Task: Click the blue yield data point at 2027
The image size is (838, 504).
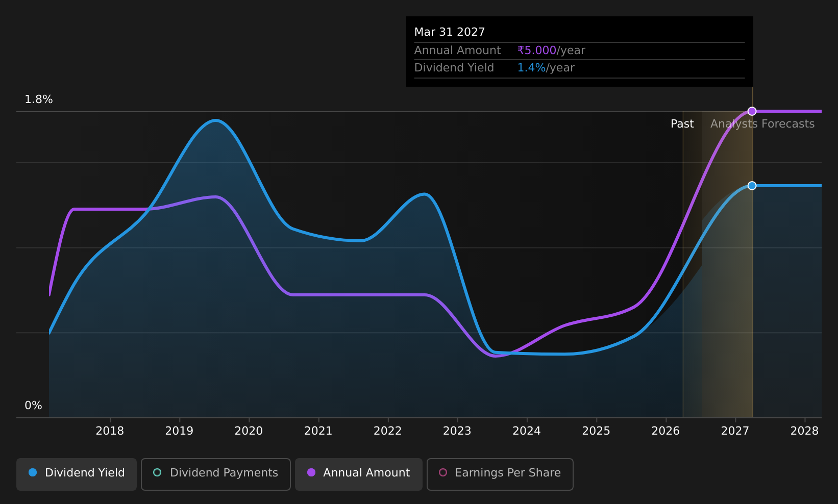Action: tap(752, 186)
